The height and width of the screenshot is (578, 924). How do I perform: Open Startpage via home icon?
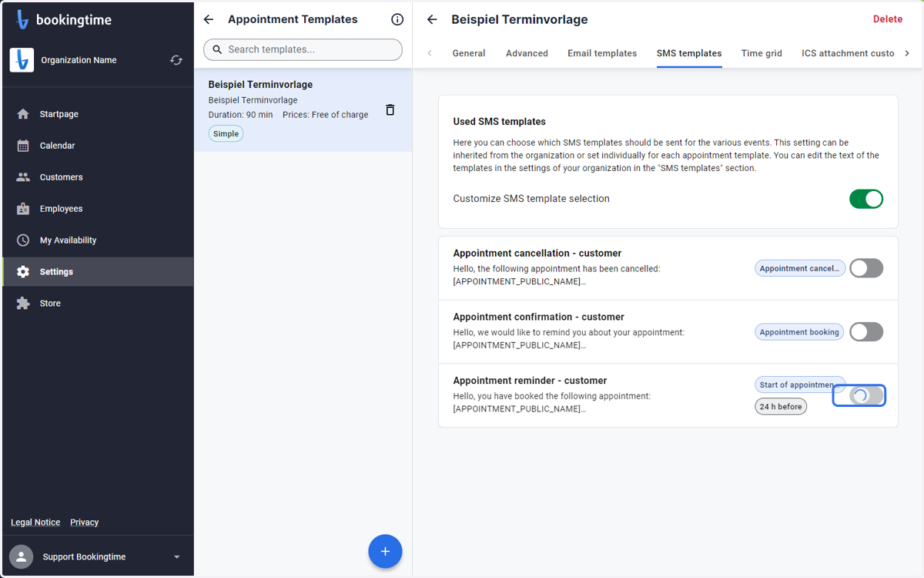tap(23, 114)
